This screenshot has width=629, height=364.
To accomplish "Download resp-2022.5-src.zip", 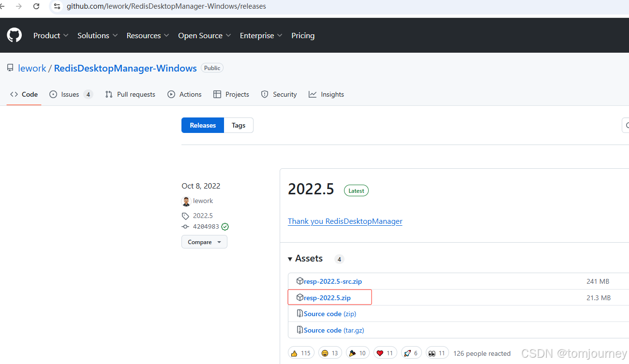I will point(333,281).
